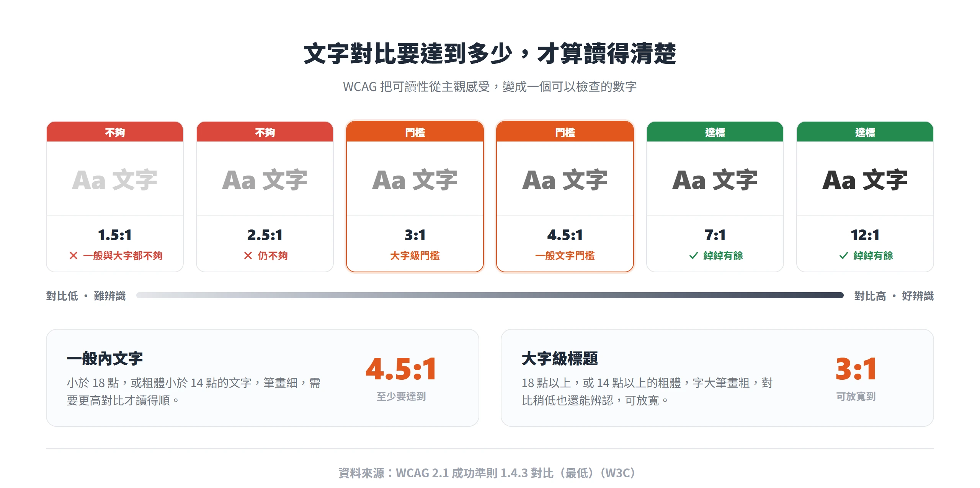Click the Aa 文字 sample in the 1.5:1 card
Screen dimensions: 980x488
[x=115, y=180]
